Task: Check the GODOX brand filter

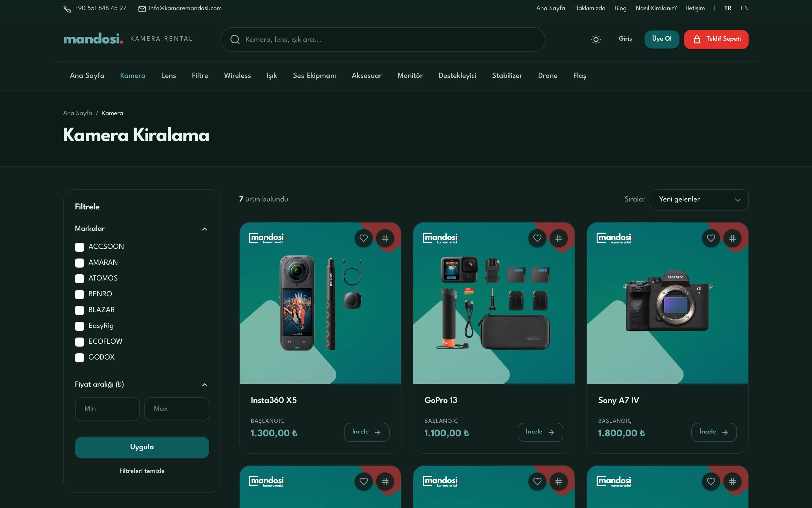Action: [80, 358]
